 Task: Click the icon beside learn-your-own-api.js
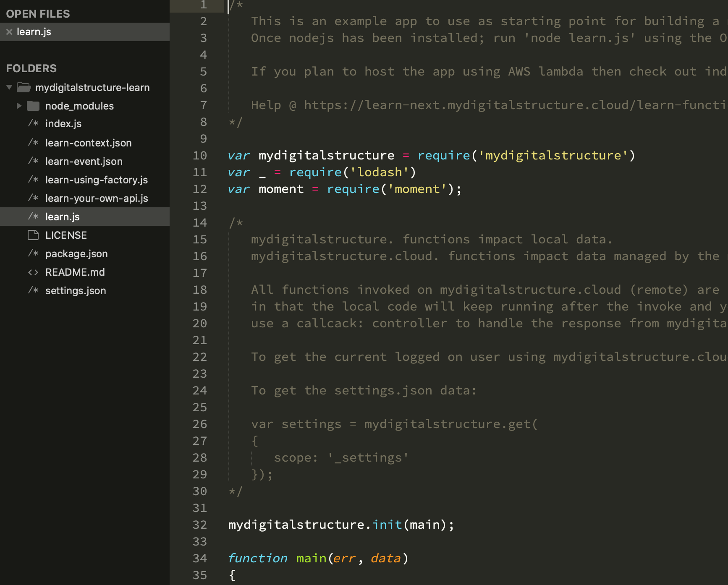pyautogui.click(x=33, y=198)
